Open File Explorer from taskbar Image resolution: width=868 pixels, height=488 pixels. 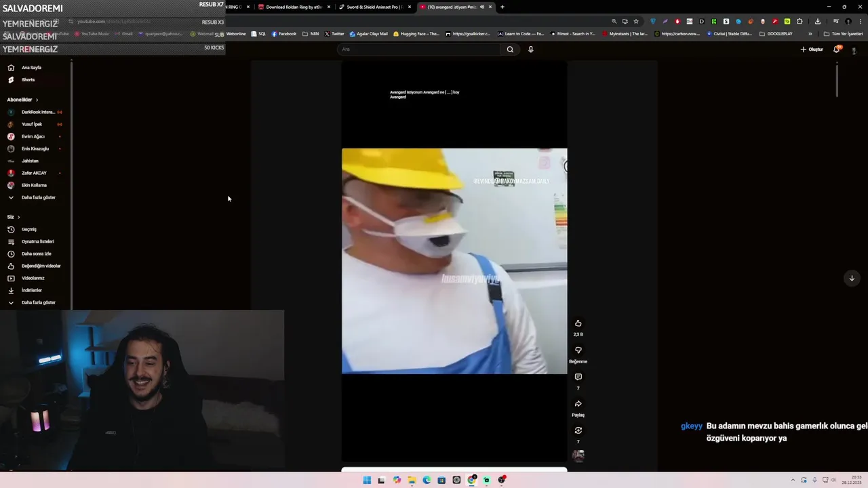point(412,480)
